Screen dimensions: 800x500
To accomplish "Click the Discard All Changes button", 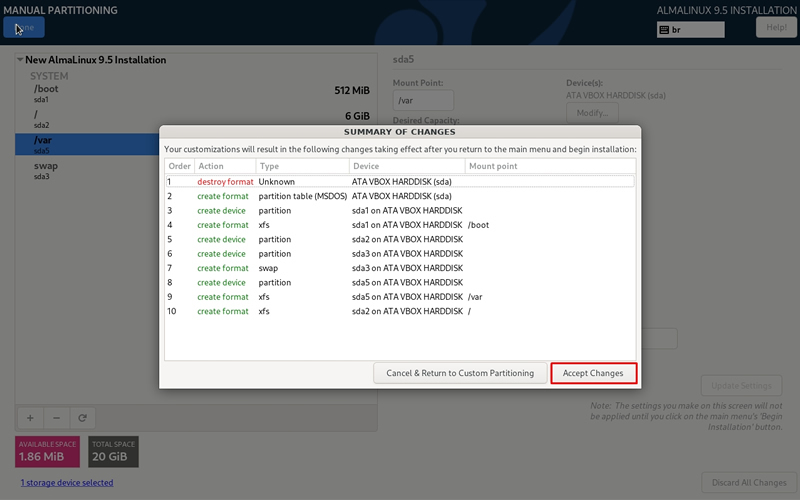I will (749, 483).
